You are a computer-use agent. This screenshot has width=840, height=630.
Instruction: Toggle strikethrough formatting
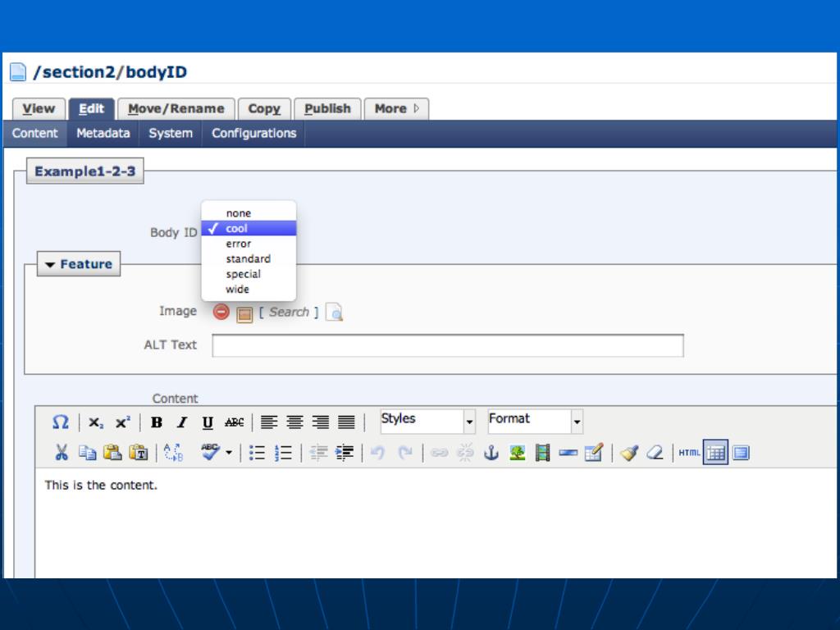point(234,422)
